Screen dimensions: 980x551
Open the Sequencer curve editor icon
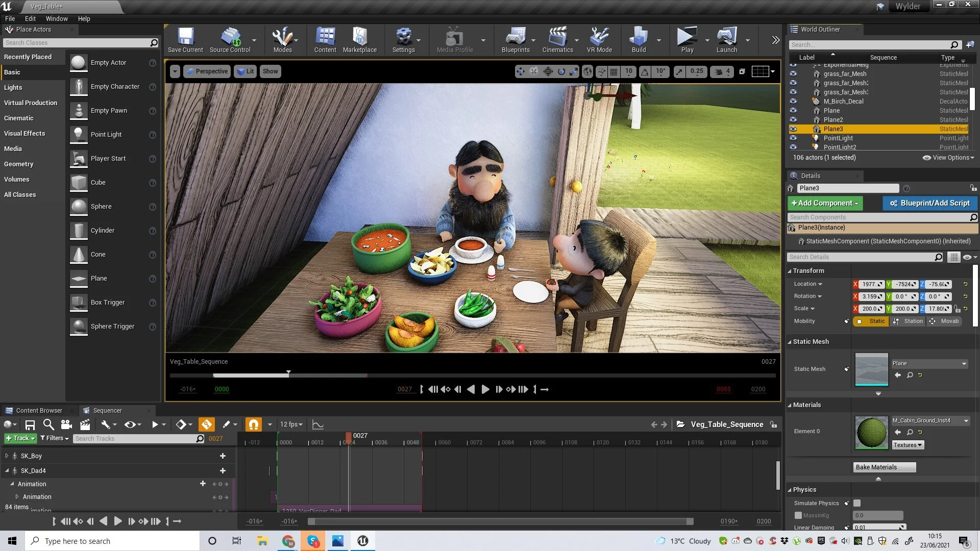(317, 424)
